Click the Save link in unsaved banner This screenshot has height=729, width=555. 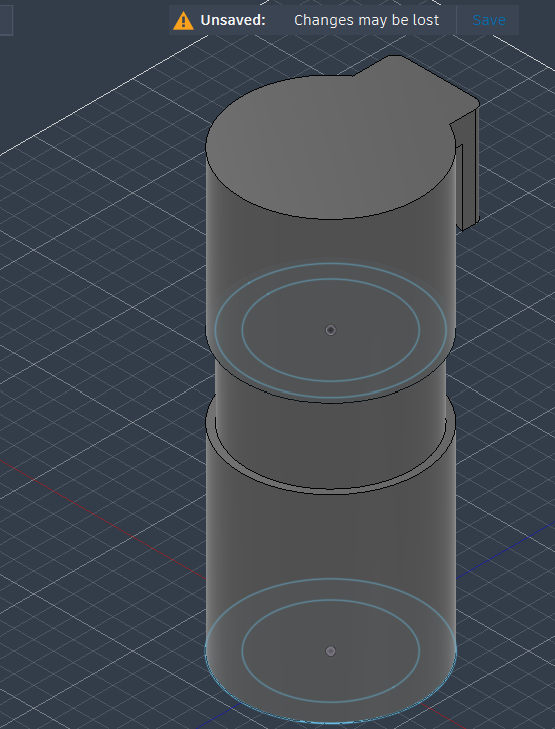[x=489, y=20]
